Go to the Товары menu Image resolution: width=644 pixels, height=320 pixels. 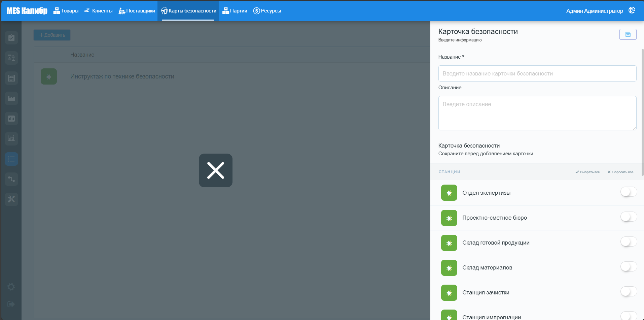66,11
